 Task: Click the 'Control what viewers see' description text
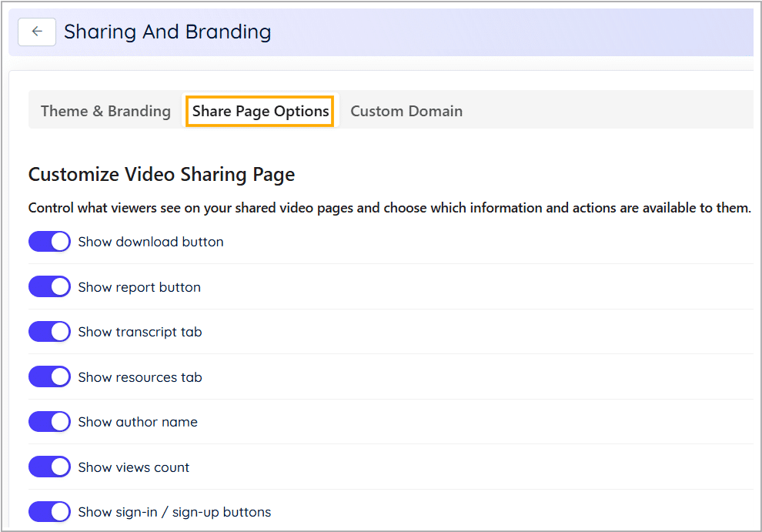point(389,208)
